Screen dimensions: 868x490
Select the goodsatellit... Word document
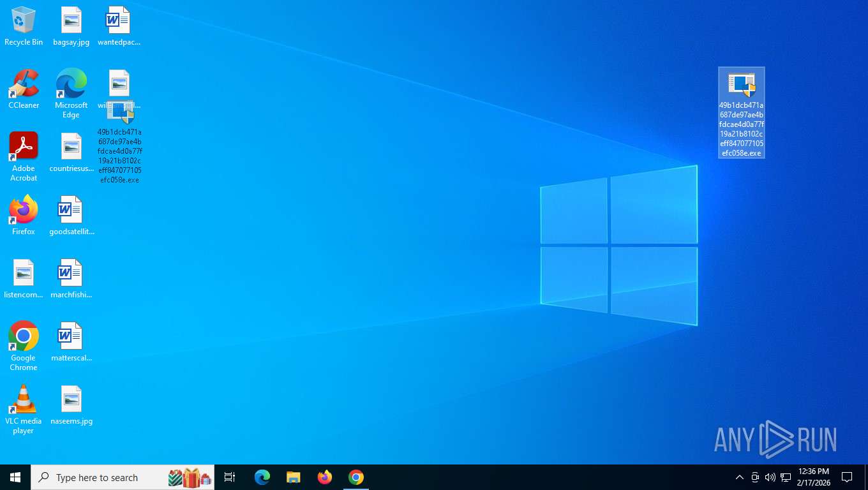click(x=71, y=216)
